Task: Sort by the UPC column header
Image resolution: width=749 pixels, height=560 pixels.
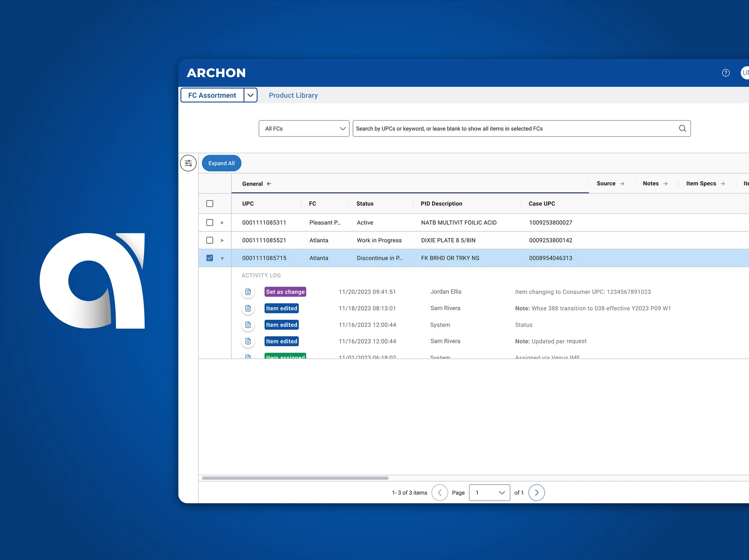Action: click(248, 203)
